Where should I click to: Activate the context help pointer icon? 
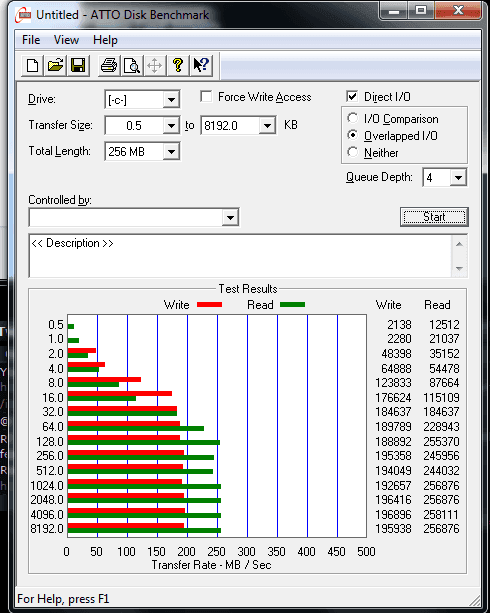201,65
